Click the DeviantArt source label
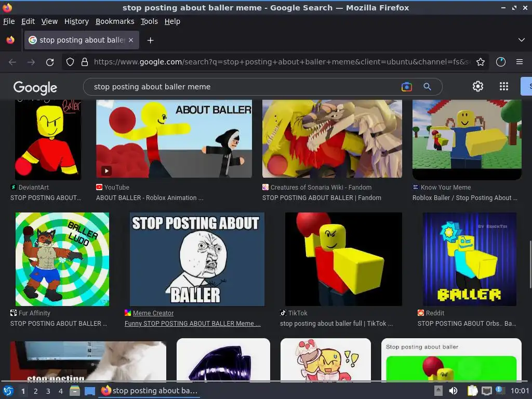532x399 pixels. coord(34,187)
